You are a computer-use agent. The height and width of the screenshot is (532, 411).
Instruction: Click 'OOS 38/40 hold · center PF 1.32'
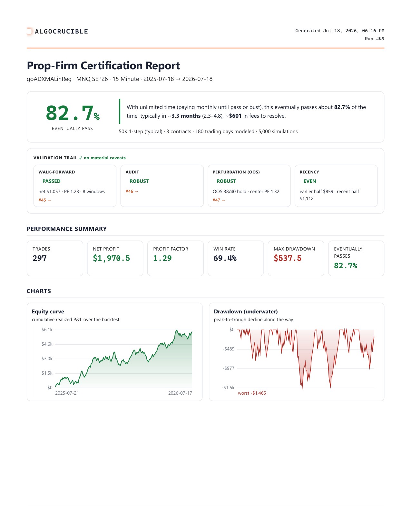coord(246,192)
